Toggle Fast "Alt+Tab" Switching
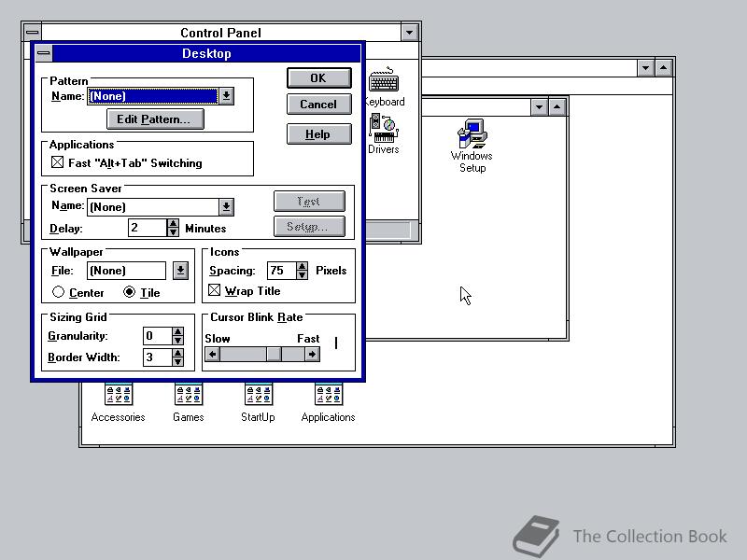 [x=56, y=161]
